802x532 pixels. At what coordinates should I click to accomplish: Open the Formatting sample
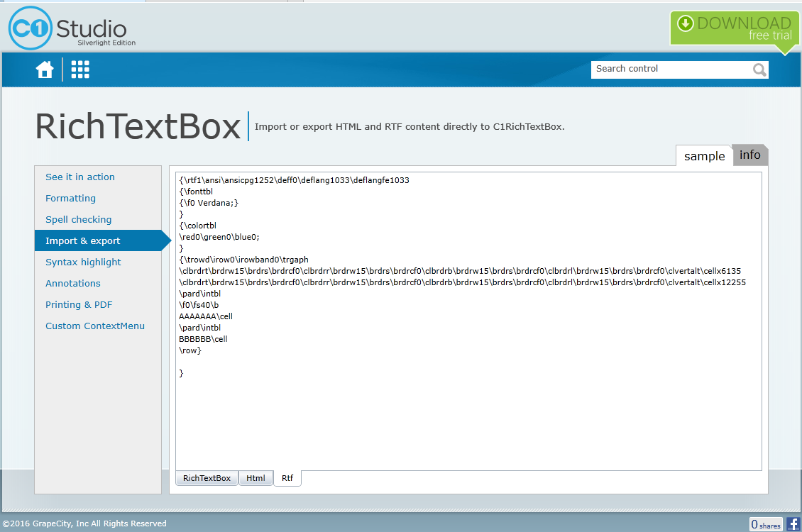coord(70,199)
